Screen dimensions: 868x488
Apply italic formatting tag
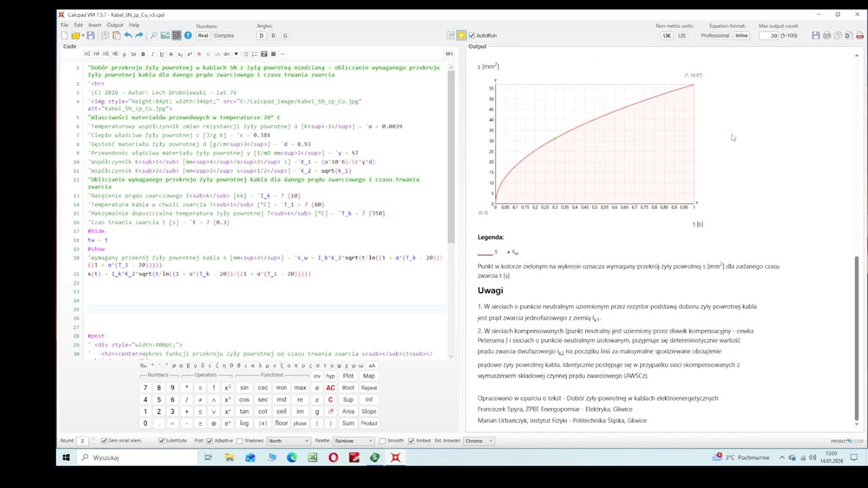[152, 54]
